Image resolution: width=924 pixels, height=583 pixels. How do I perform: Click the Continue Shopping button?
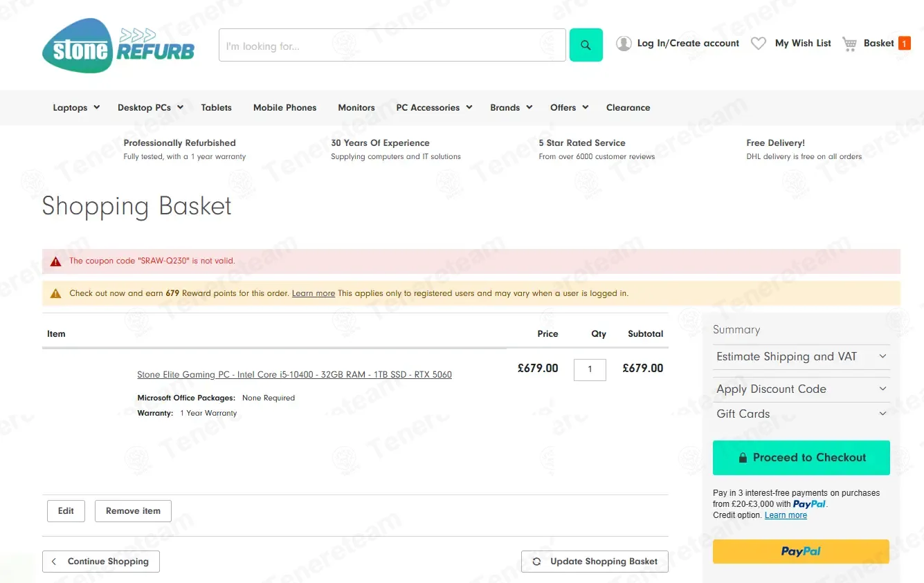pos(101,562)
